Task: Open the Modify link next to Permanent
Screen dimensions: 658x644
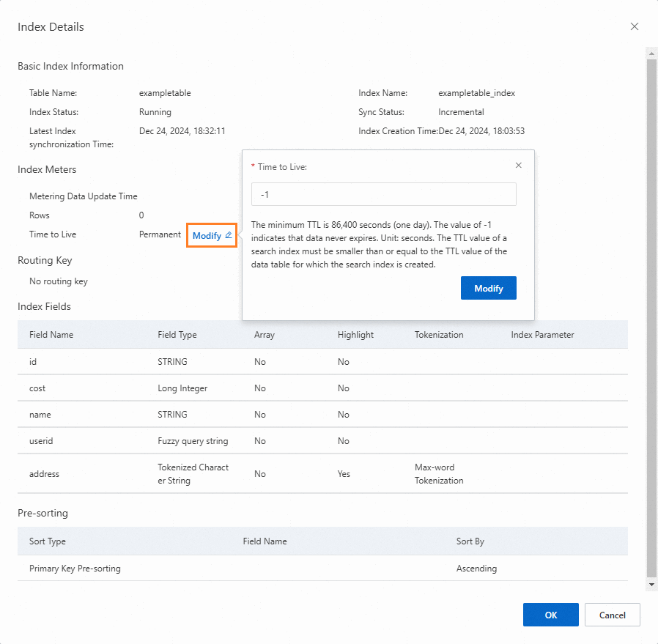Action: 207,236
